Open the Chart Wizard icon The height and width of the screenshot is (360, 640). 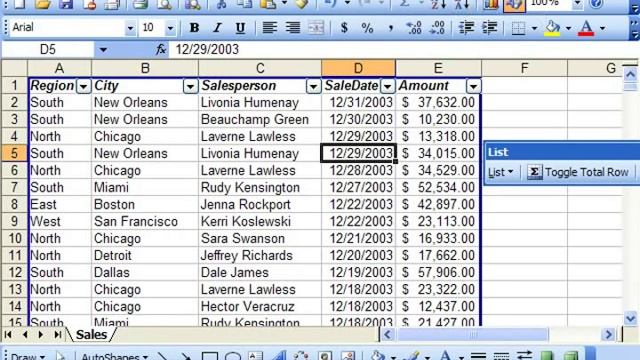click(x=490, y=5)
